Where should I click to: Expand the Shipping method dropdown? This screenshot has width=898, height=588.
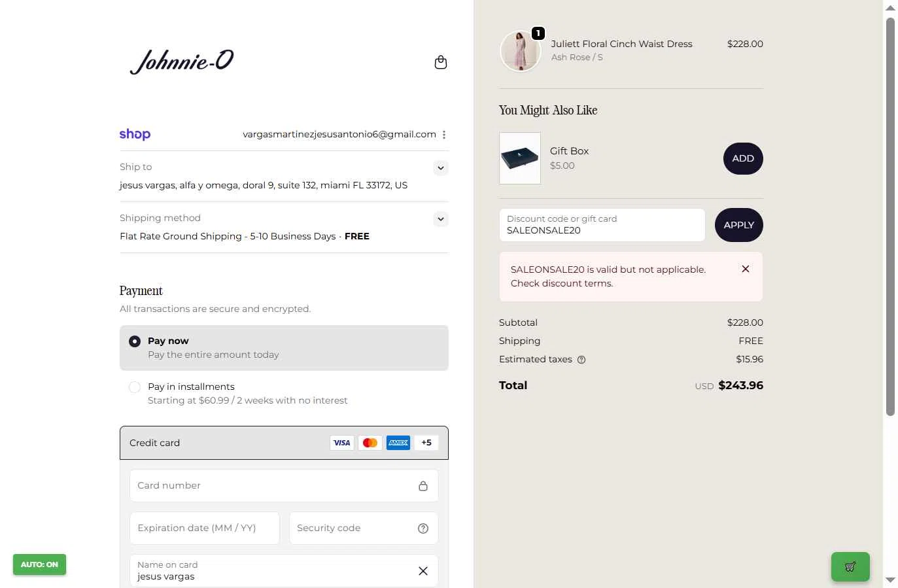[x=441, y=219]
